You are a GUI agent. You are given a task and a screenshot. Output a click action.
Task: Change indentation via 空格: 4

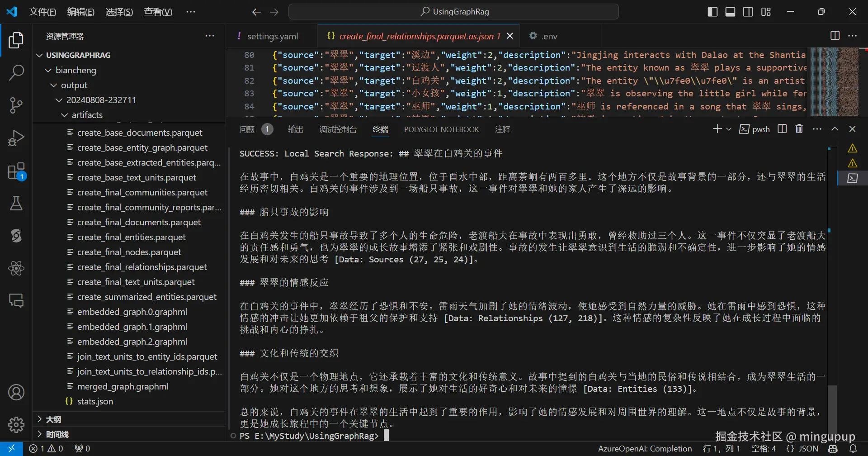[764, 449]
